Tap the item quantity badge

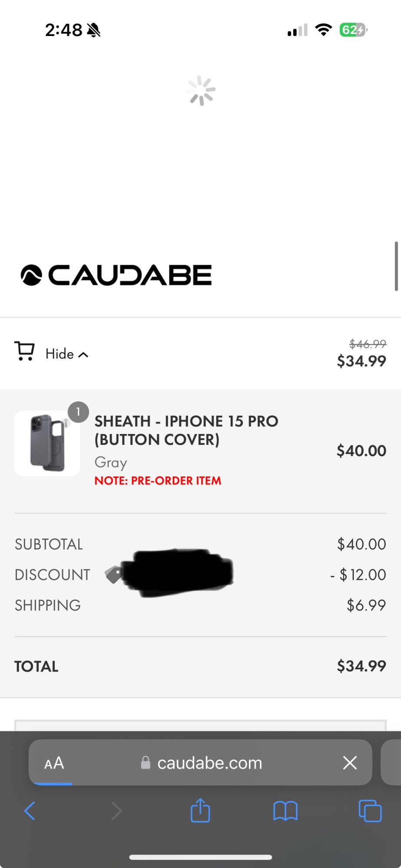78,412
